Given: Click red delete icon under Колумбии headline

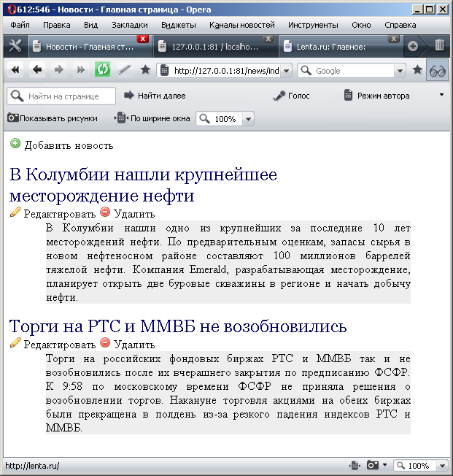Looking at the screenshot, I should pyautogui.click(x=105, y=212).
